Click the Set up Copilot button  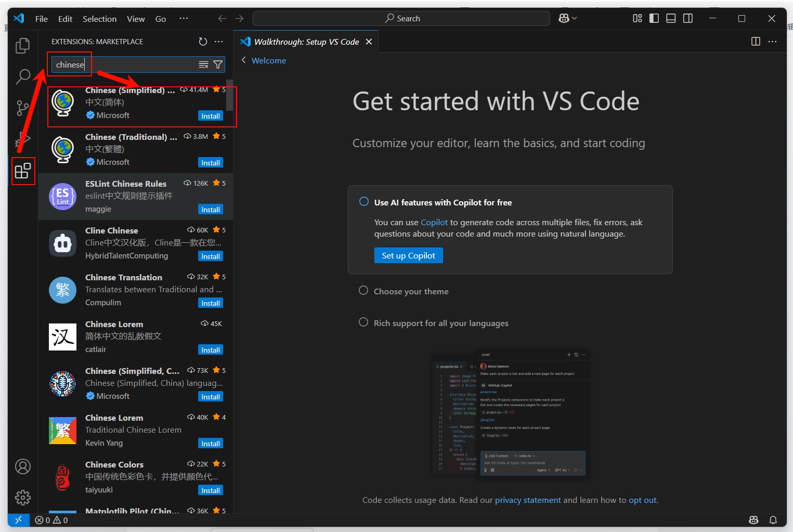click(x=408, y=255)
